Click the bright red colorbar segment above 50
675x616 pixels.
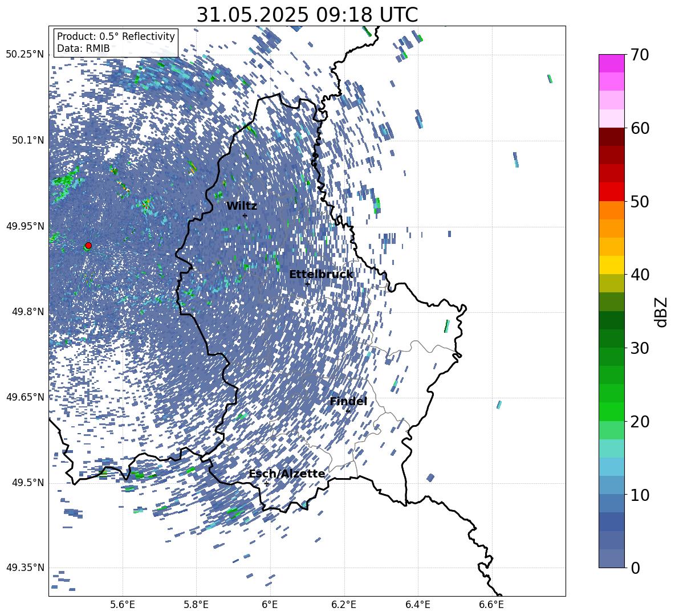(611, 192)
